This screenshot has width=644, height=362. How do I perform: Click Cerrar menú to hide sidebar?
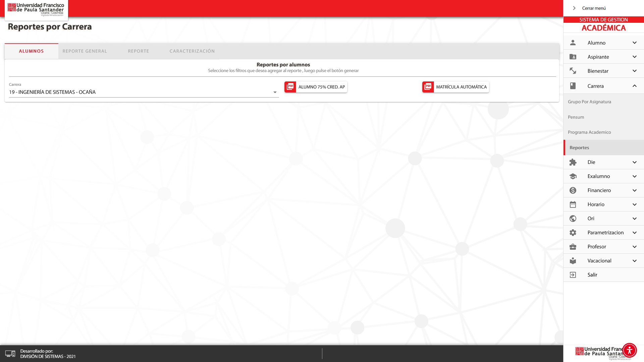tap(593, 8)
